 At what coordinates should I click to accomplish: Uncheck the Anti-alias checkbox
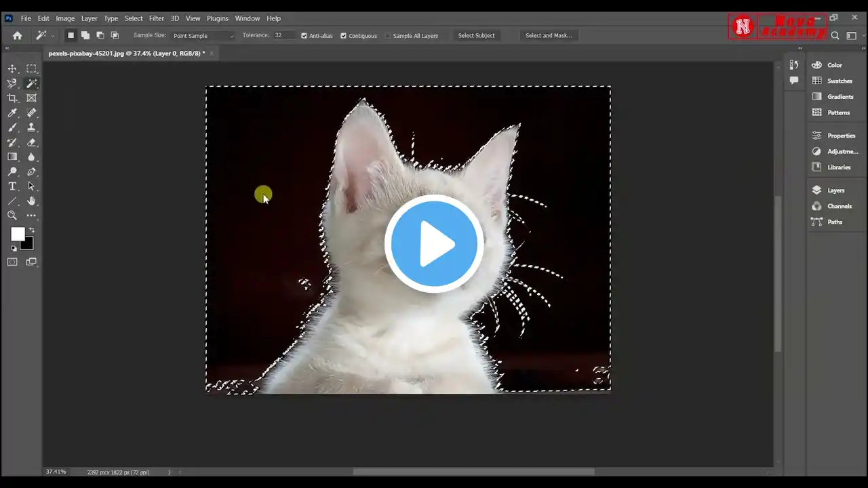[x=304, y=36]
